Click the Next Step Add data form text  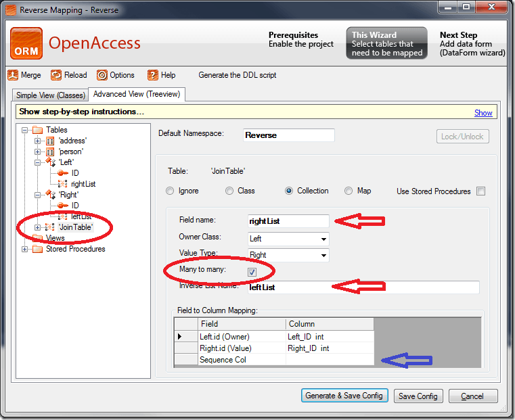472,44
